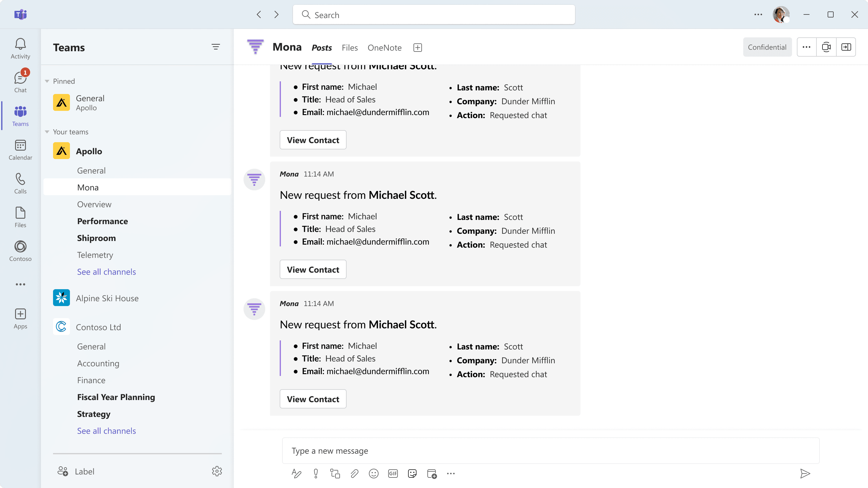Collapse the Pinned section
The width and height of the screenshot is (868, 488).
click(47, 81)
